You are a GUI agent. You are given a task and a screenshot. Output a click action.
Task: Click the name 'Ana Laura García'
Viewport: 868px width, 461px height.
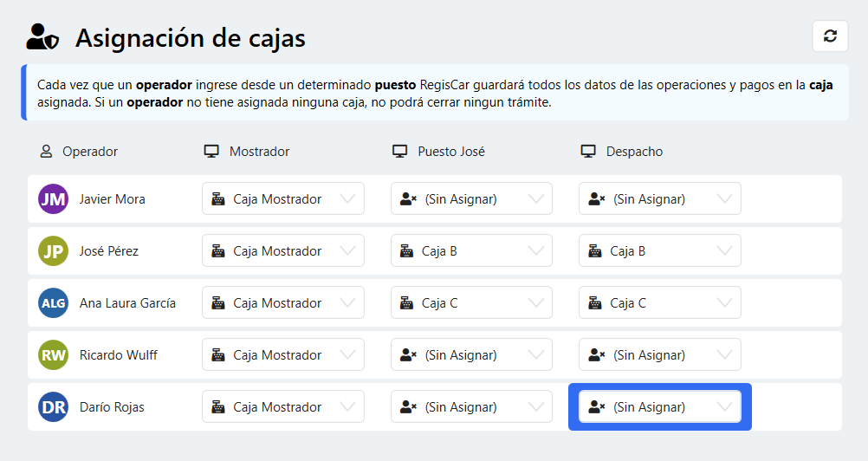coord(128,303)
